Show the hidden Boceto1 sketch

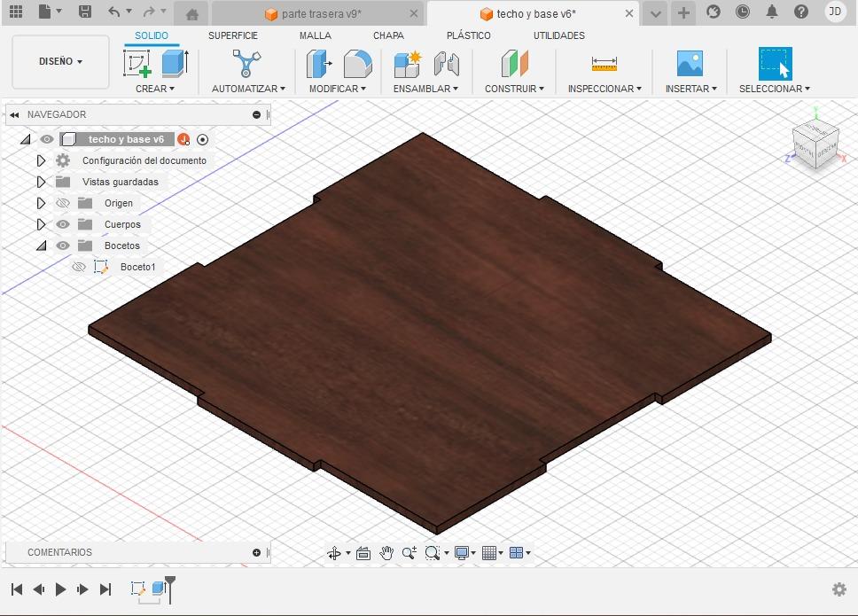(x=80, y=267)
